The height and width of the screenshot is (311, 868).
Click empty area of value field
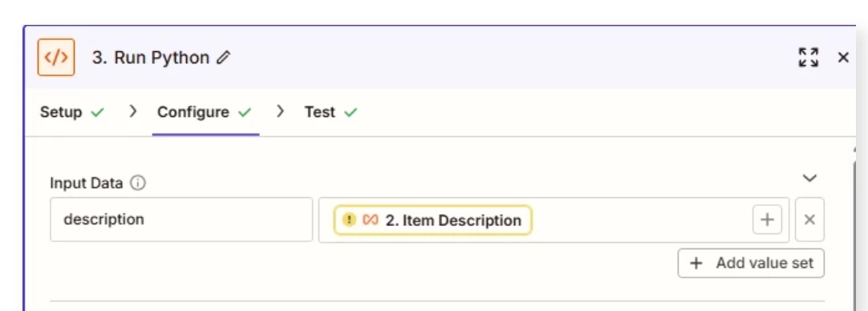637,220
